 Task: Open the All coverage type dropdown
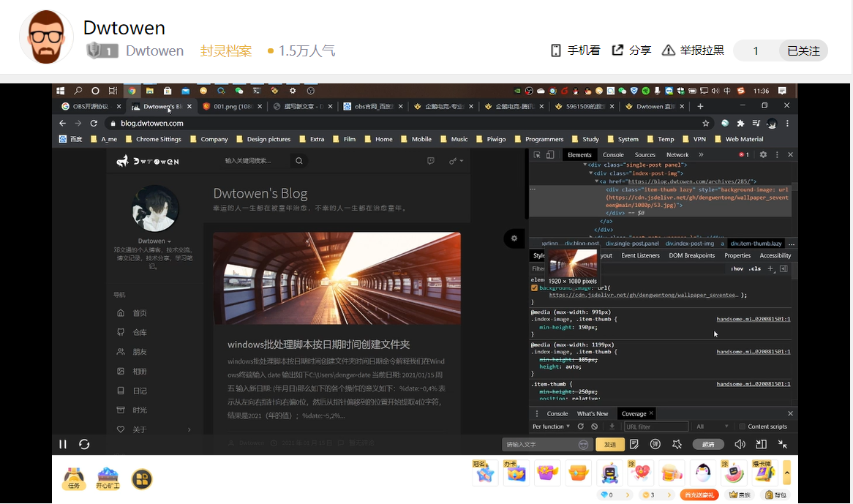click(712, 426)
